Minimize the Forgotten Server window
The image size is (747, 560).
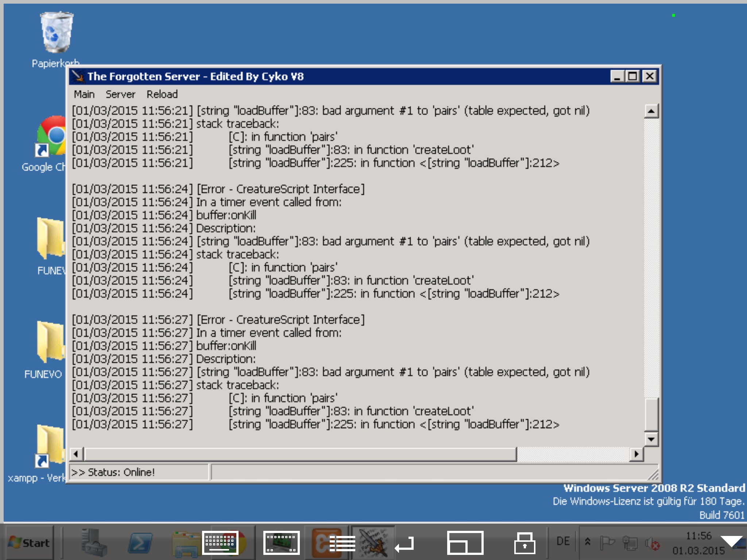click(617, 77)
